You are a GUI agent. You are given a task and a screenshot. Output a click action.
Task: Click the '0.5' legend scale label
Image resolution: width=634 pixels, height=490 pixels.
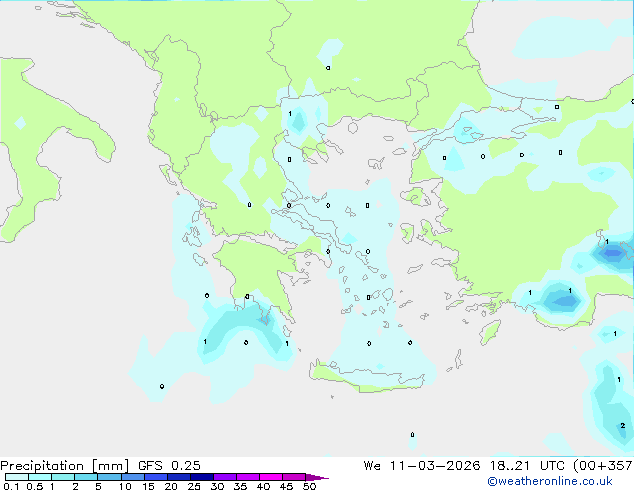[35, 486]
